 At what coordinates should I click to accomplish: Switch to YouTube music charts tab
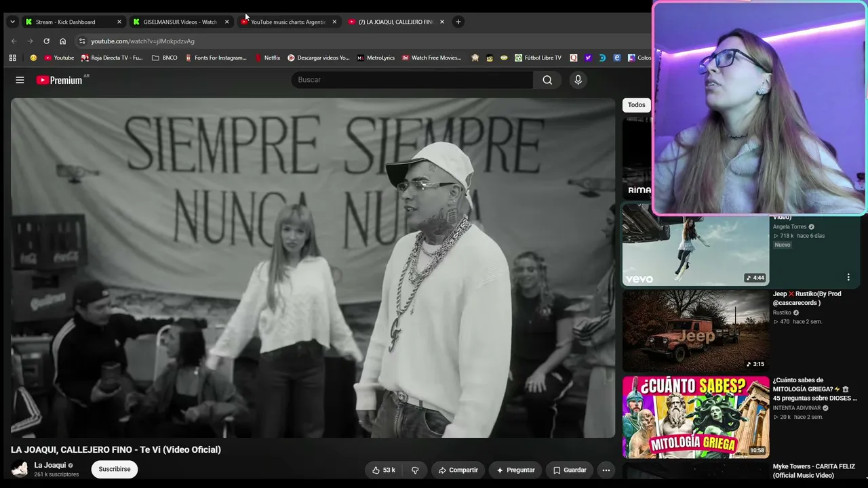coord(289,22)
